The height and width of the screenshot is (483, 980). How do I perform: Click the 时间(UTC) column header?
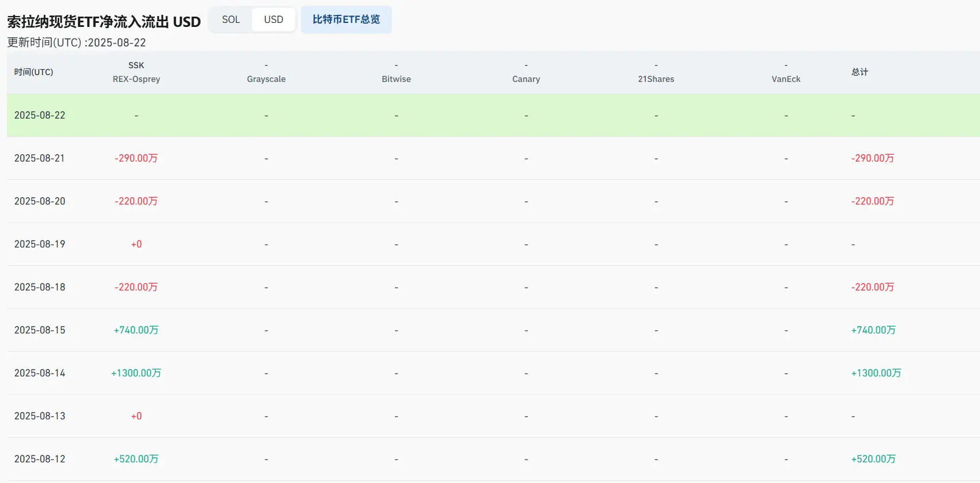tap(34, 72)
